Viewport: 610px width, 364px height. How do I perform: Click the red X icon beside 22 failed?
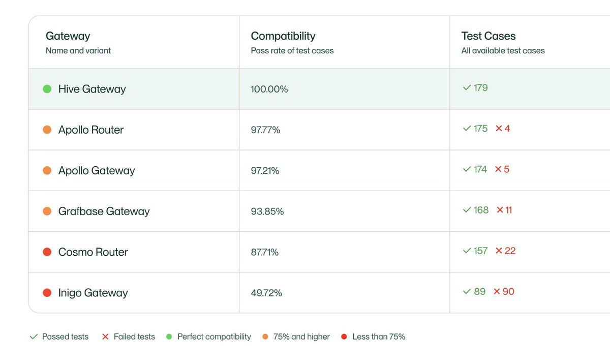coord(499,251)
